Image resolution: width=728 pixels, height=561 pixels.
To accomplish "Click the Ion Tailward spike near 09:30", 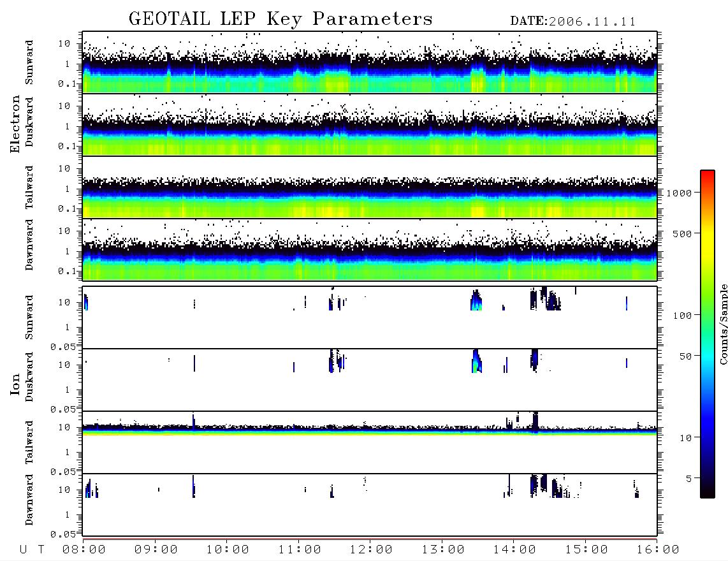I will click(x=194, y=421).
